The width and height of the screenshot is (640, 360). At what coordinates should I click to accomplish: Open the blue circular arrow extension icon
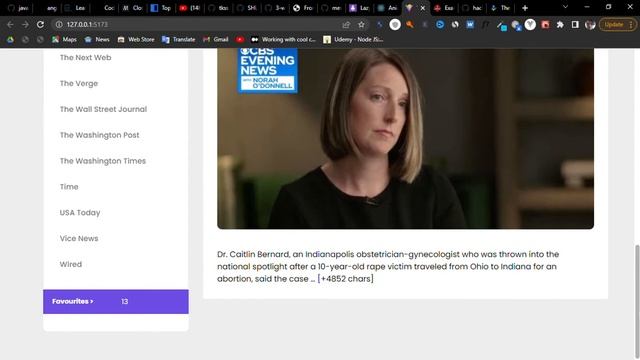coord(440,24)
